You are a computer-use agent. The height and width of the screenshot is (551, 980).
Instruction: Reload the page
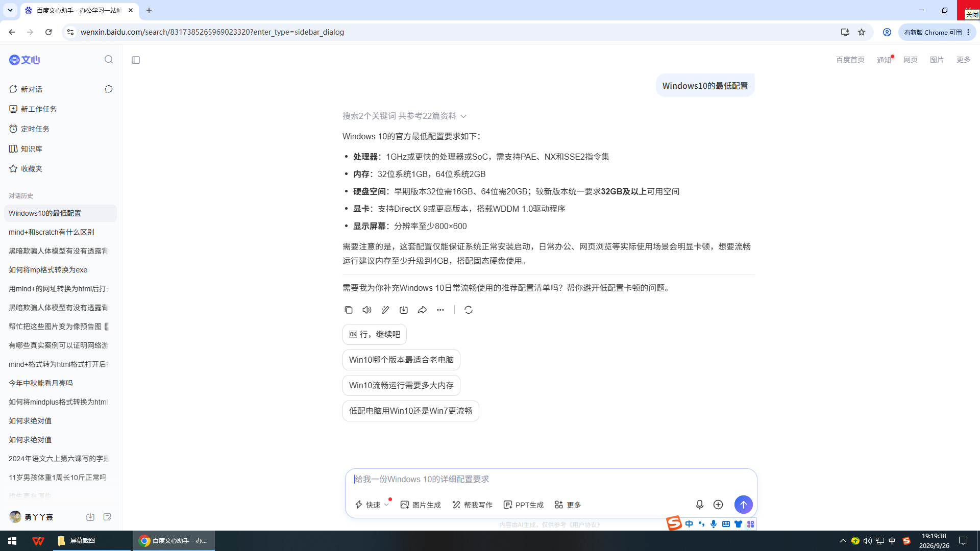[x=48, y=32]
